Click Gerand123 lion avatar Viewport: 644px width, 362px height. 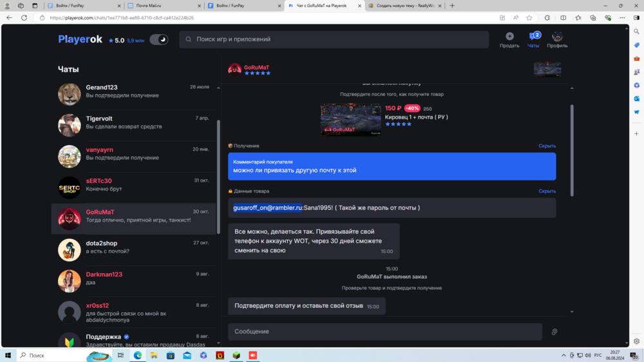(70, 94)
